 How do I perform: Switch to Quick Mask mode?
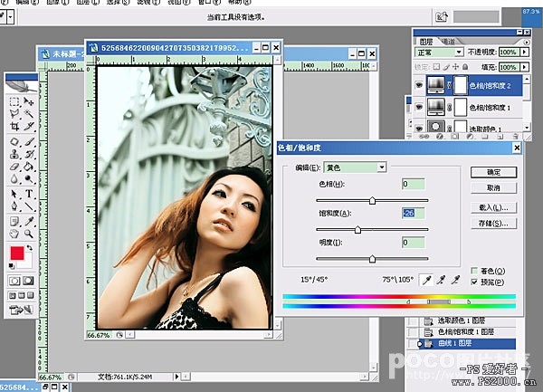click(x=29, y=281)
